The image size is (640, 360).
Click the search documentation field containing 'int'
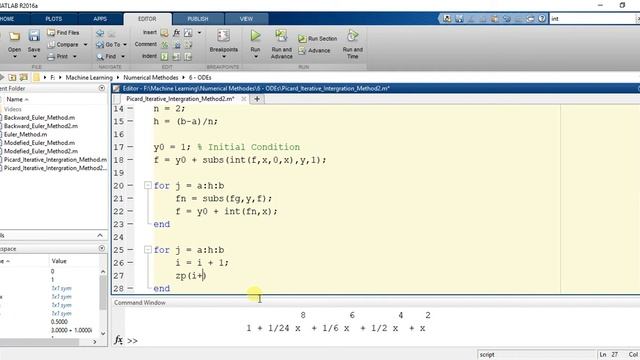592,19
